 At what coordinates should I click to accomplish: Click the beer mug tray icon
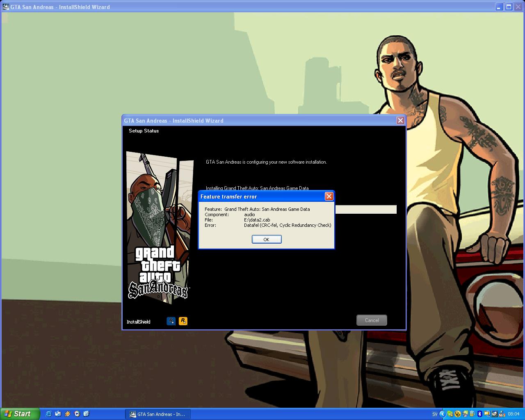click(472, 414)
